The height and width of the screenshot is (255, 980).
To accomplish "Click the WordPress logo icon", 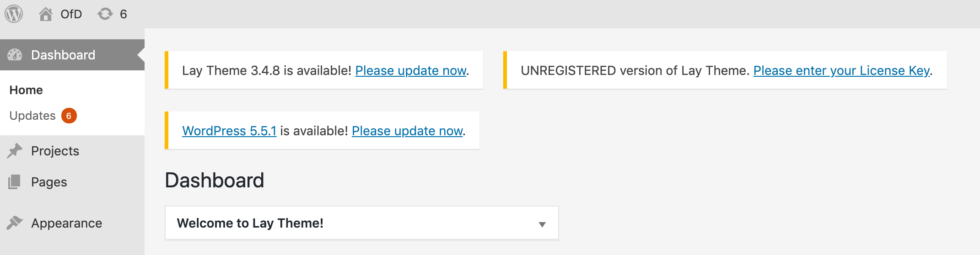I will [x=14, y=14].
